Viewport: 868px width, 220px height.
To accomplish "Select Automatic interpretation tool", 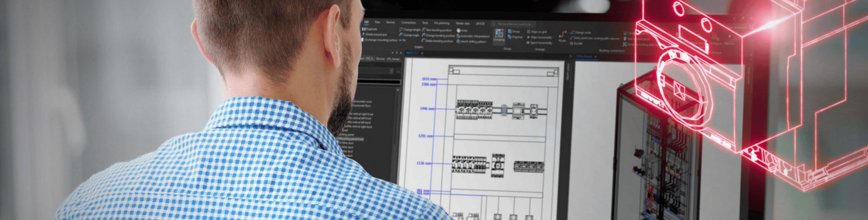I will coord(473,36).
